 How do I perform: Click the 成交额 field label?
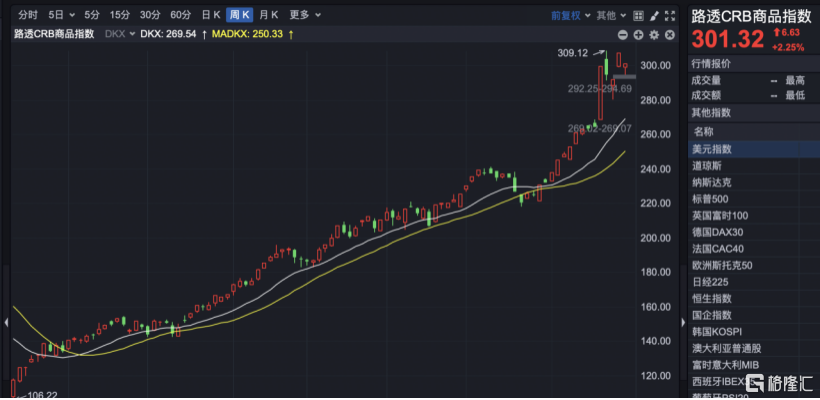(x=706, y=96)
